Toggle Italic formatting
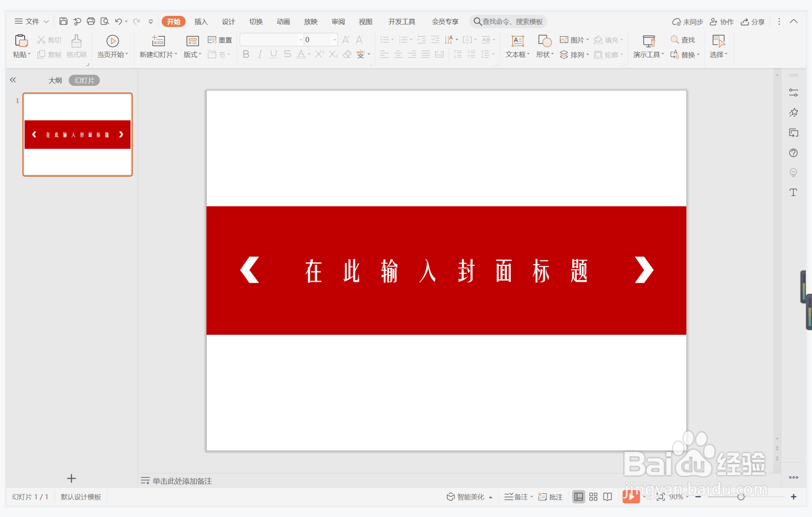 click(260, 54)
